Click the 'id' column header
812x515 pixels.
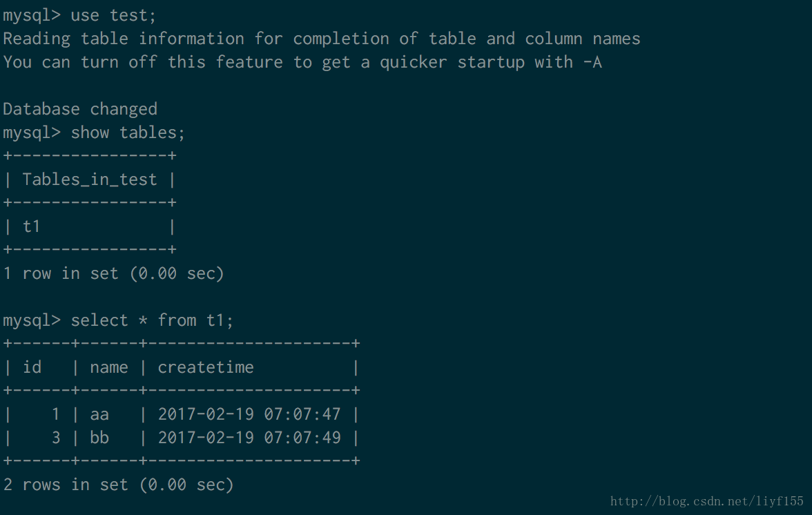[x=32, y=367]
